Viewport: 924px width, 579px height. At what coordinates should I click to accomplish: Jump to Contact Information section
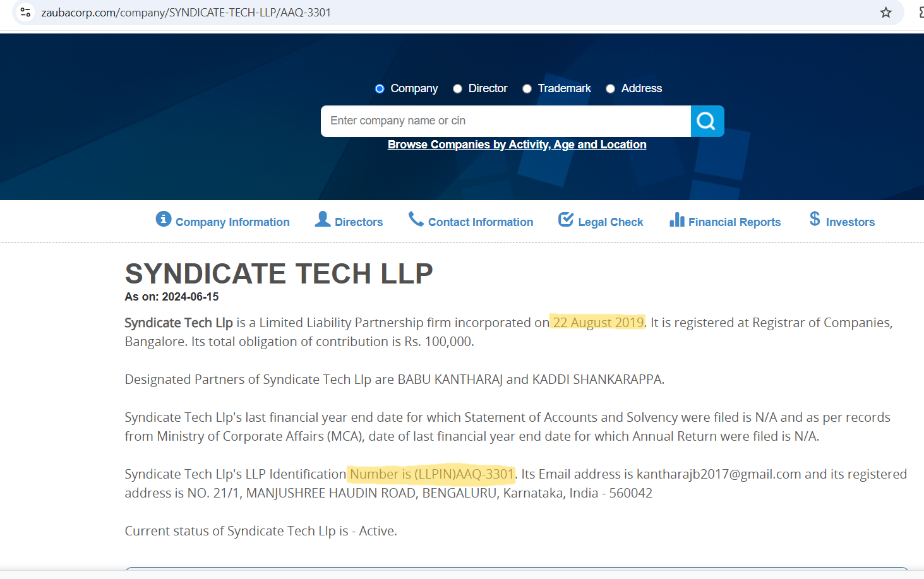[481, 222]
